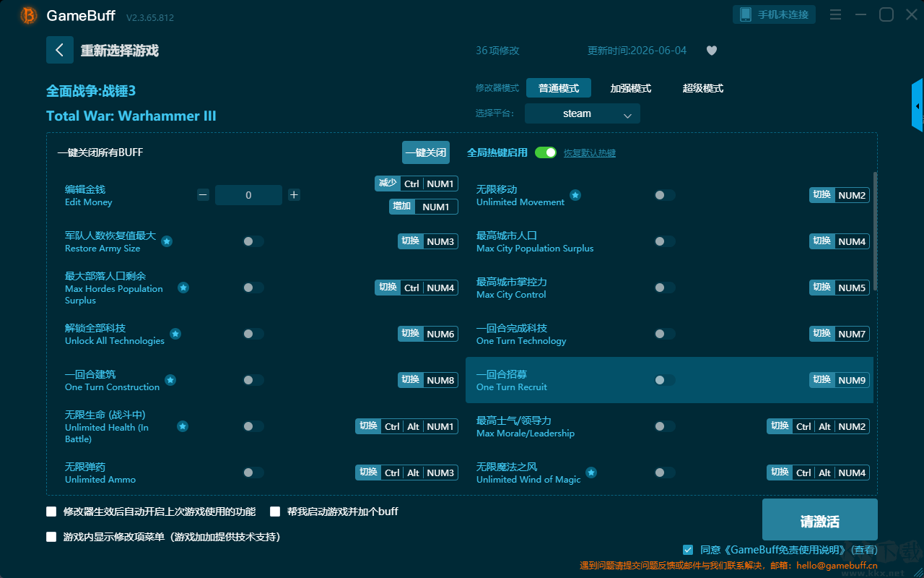Click the plus button for Edit Money
The height and width of the screenshot is (578, 924).
(x=294, y=194)
